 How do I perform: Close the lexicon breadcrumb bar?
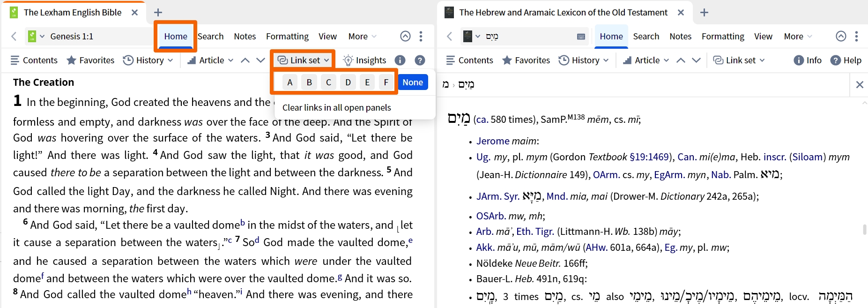(860, 84)
